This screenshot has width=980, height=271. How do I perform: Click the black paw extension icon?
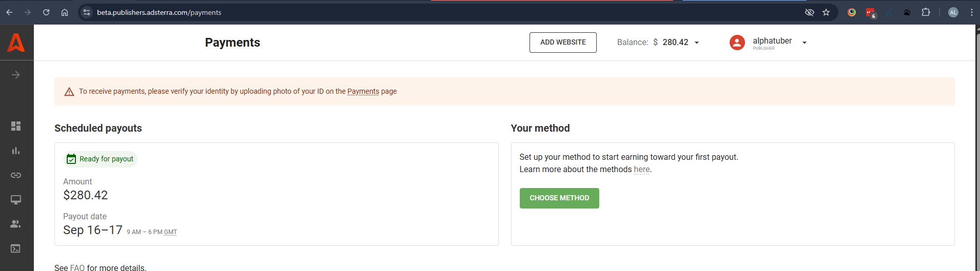tap(907, 12)
